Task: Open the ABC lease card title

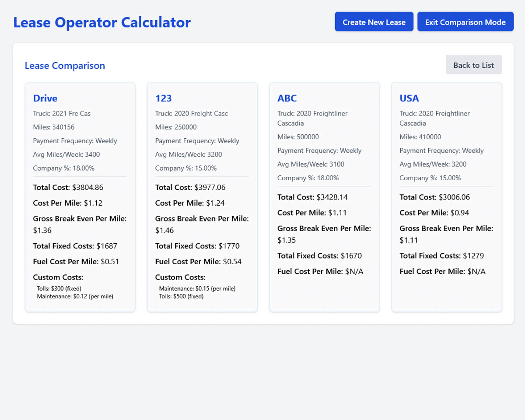Action: 287,98
